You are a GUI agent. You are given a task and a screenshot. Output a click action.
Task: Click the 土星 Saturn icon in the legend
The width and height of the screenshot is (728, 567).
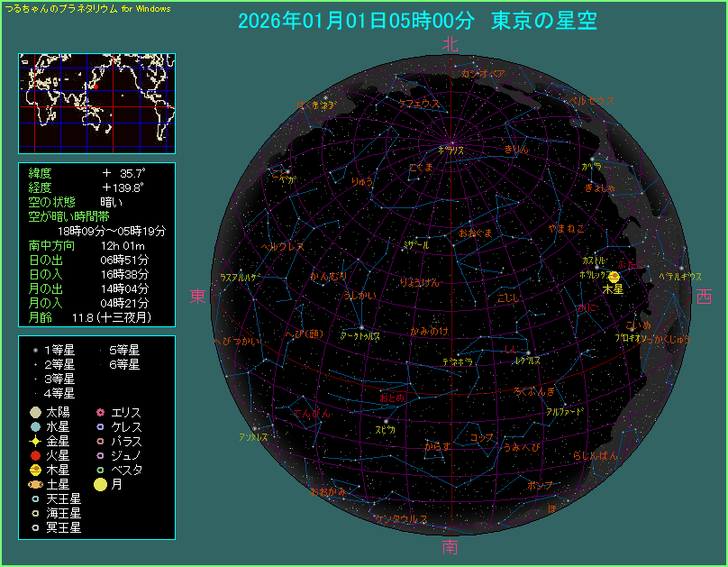[35, 484]
